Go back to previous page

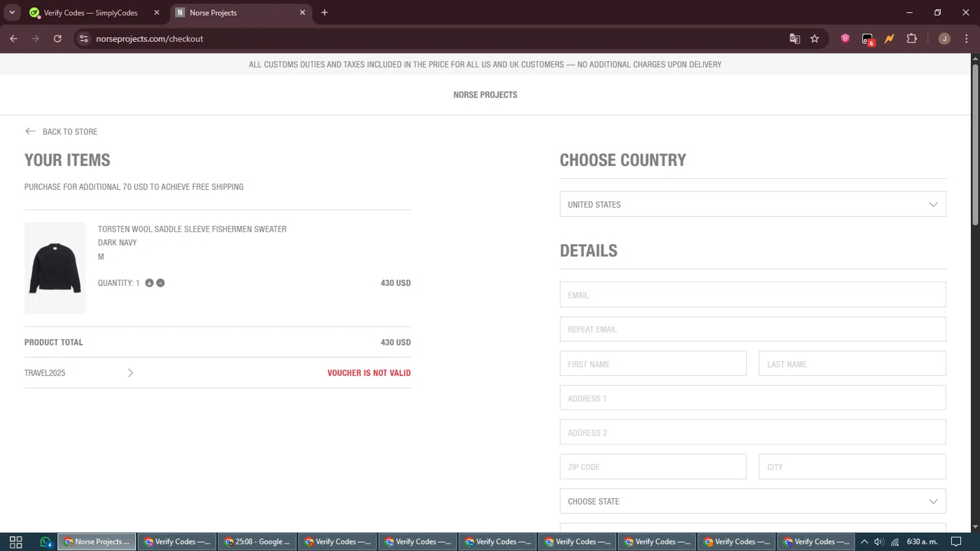tap(14, 39)
